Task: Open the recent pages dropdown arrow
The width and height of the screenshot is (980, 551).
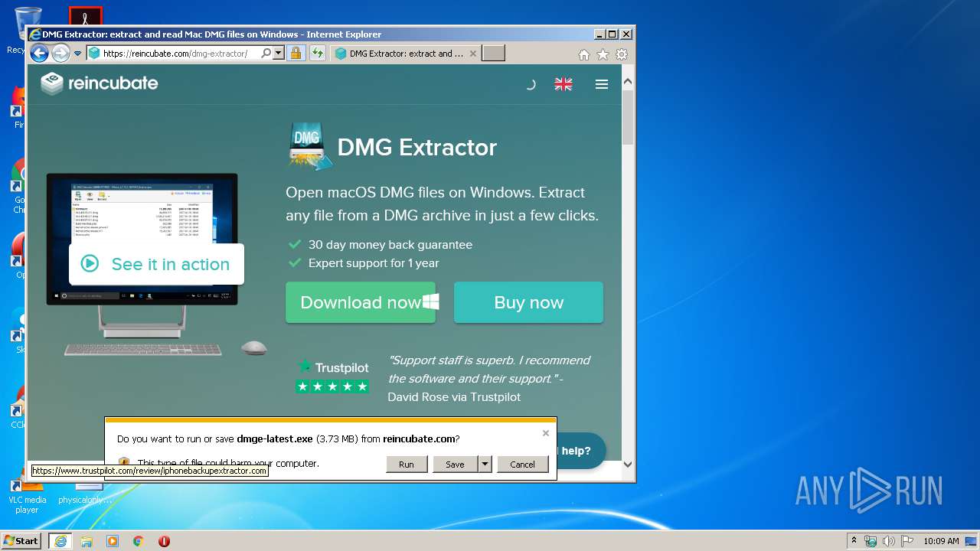Action: click(x=77, y=54)
